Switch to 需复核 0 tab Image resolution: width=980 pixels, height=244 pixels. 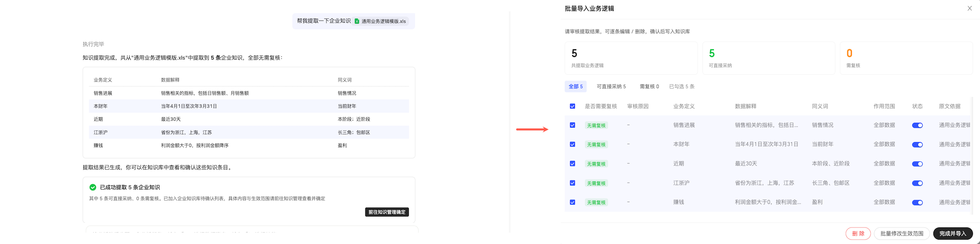pos(649,87)
